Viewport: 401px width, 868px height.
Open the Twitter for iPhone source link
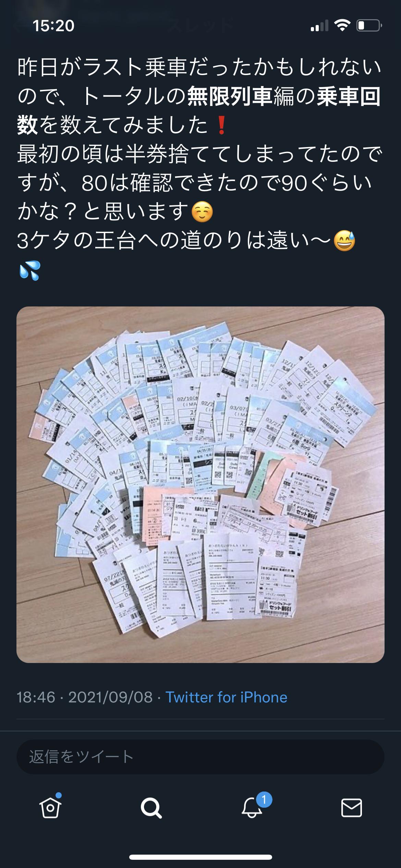pos(226,697)
